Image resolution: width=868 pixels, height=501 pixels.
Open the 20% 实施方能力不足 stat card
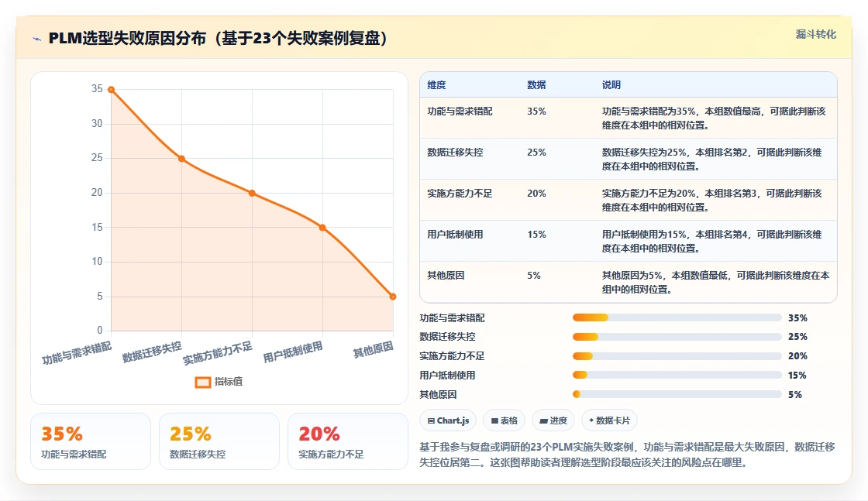click(348, 441)
